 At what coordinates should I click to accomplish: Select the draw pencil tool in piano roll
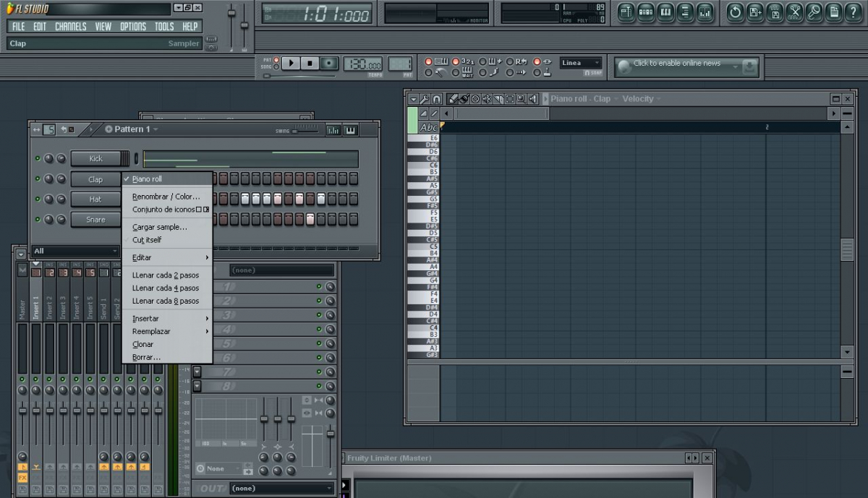452,99
